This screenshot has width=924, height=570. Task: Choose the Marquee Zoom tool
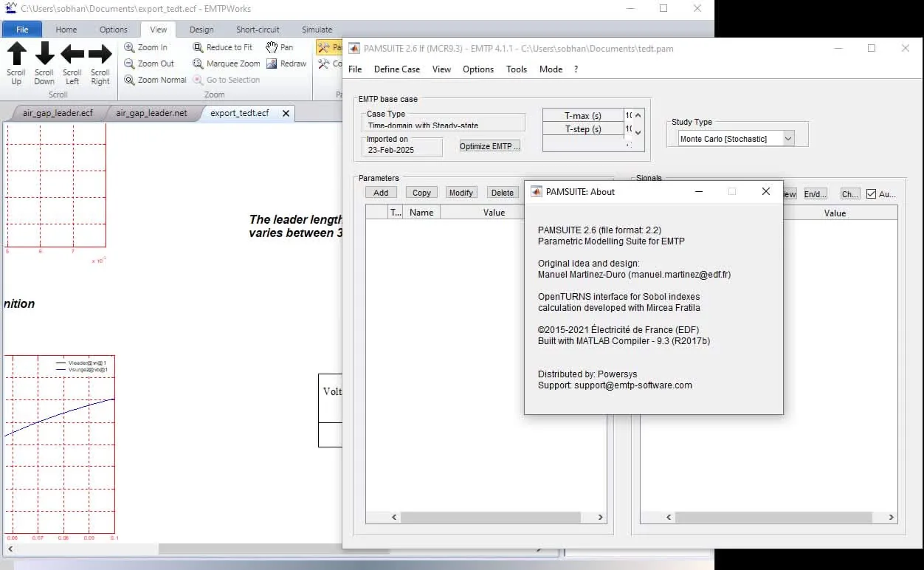226,63
